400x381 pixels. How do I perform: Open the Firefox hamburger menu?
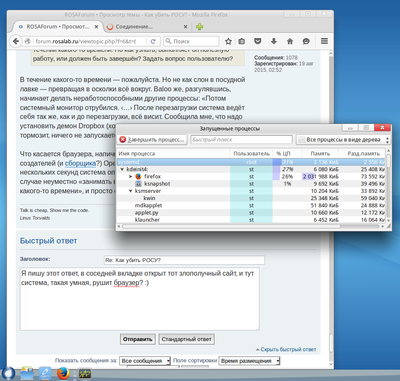tap(324, 41)
